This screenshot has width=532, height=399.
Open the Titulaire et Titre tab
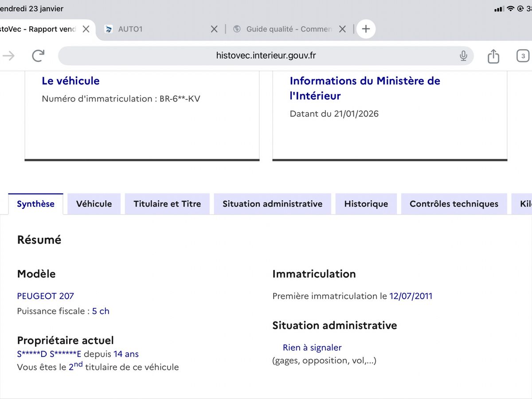pyautogui.click(x=167, y=204)
